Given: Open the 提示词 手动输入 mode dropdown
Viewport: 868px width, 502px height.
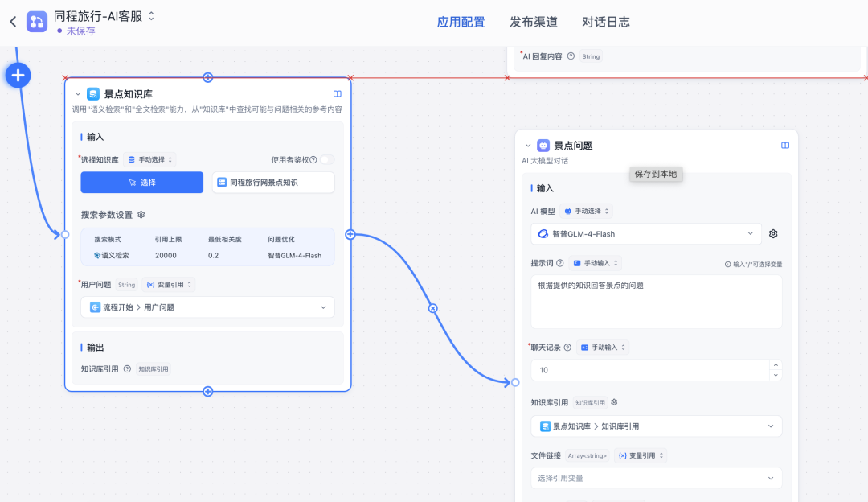Looking at the screenshot, I should pos(595,263).
